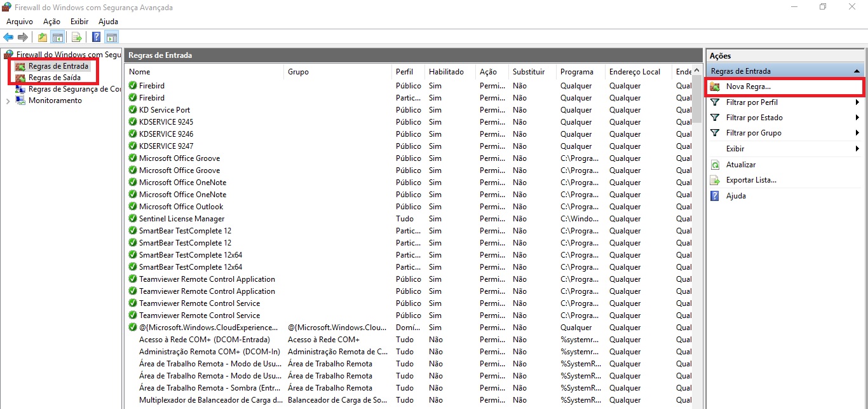The height and width of the screenshot is (409, 868).
Task: Expand the Monitoramento tree node arrow
Action: (x=8, y=101)
